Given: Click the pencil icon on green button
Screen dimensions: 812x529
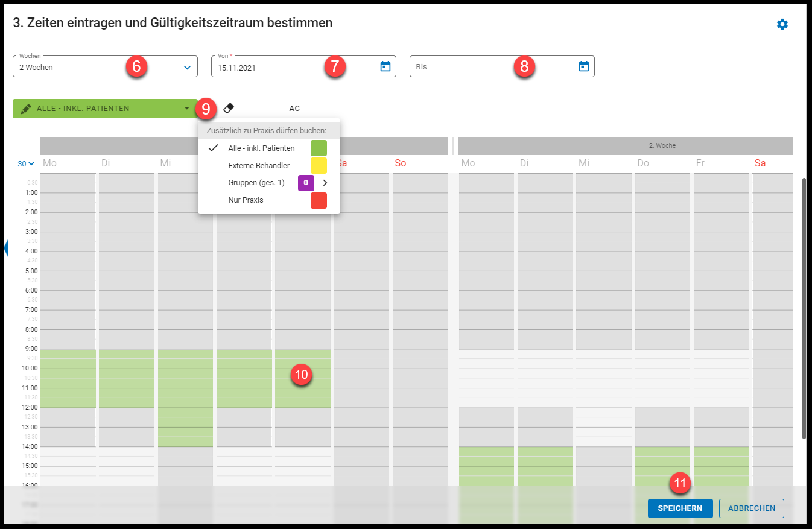Looking at the screenshot, I should 26,109.
